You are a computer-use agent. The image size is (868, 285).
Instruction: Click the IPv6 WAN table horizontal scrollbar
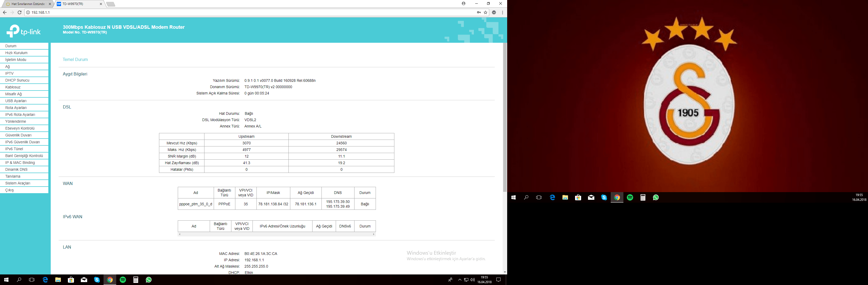click(276, 234)
